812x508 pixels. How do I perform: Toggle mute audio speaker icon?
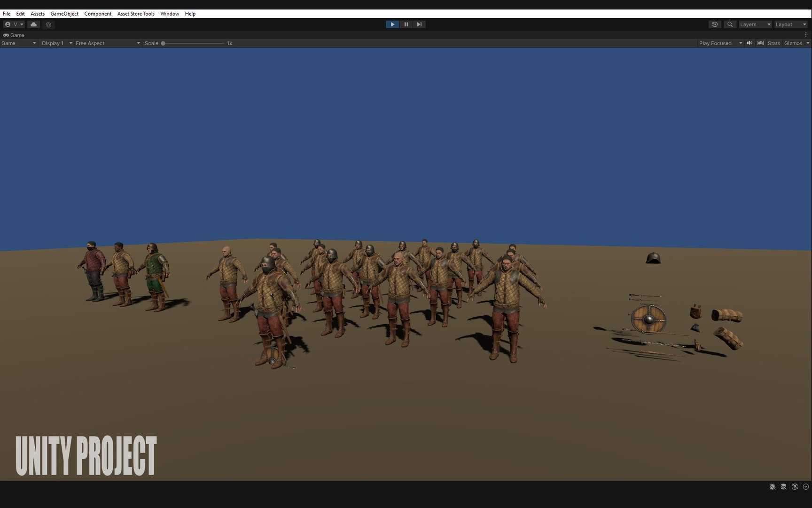pyautogui.click(x=750, y=43)
